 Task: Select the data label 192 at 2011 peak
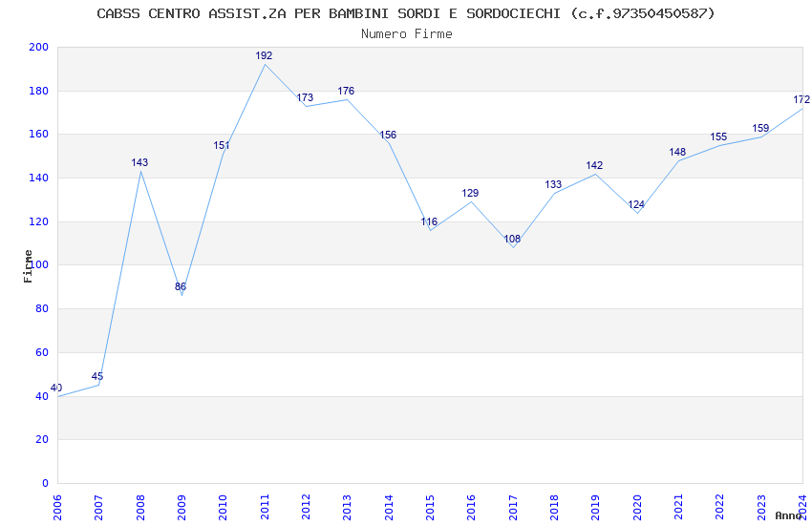tap(264, 55)
